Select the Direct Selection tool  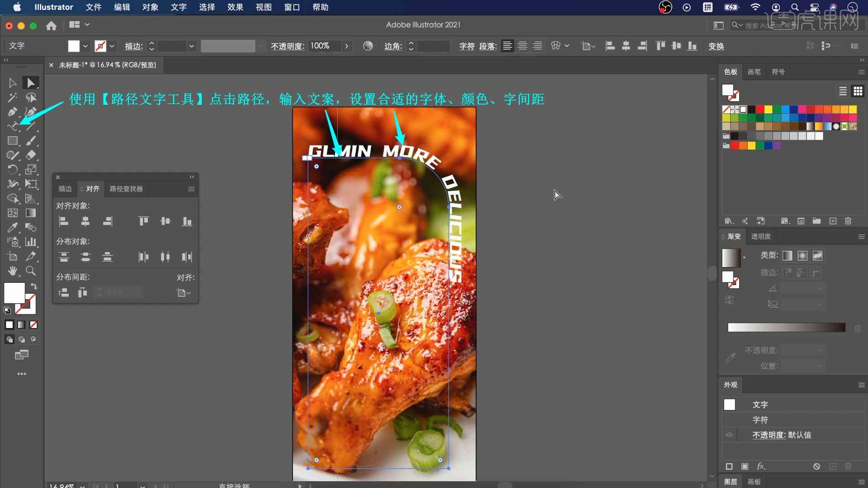point(31,83)
